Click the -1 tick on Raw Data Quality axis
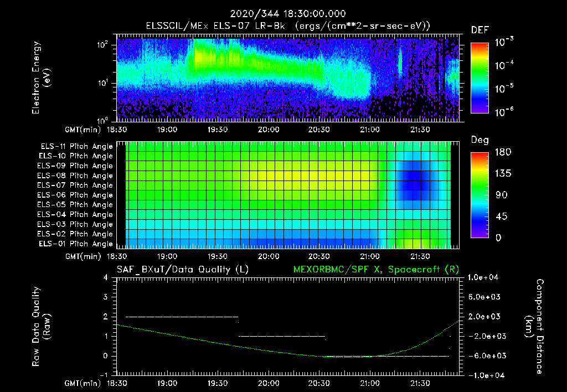 104,375
